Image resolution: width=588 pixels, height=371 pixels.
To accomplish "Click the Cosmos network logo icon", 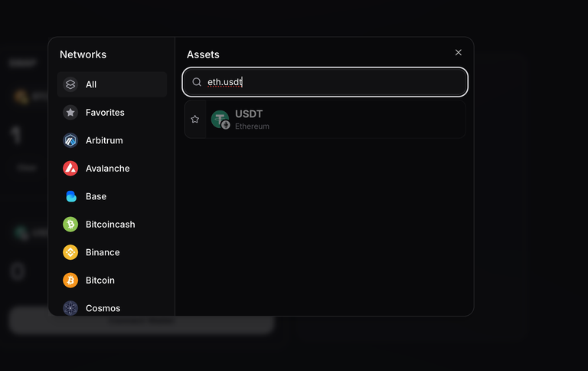I will 70,308.
